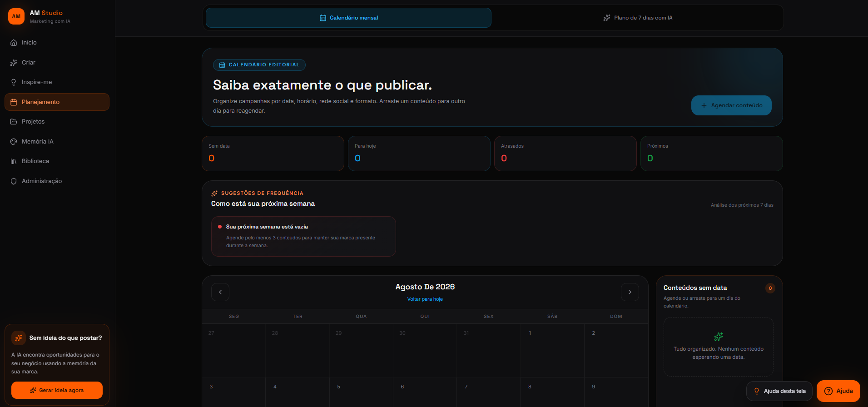Click the home icon beside Início
868x407 pixels.
pos(14,43)
